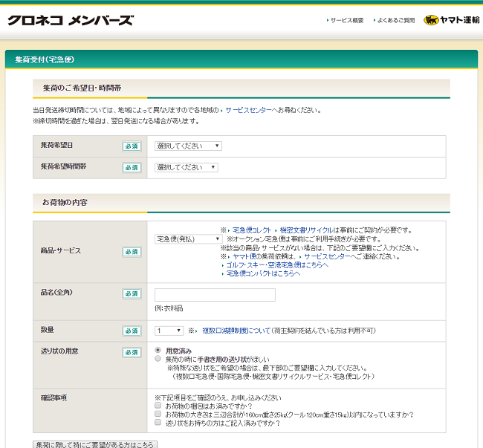Click the 必須 badge next to 商品・サービス
This screenshot has height=448, width=483.
tap(132, 252)
